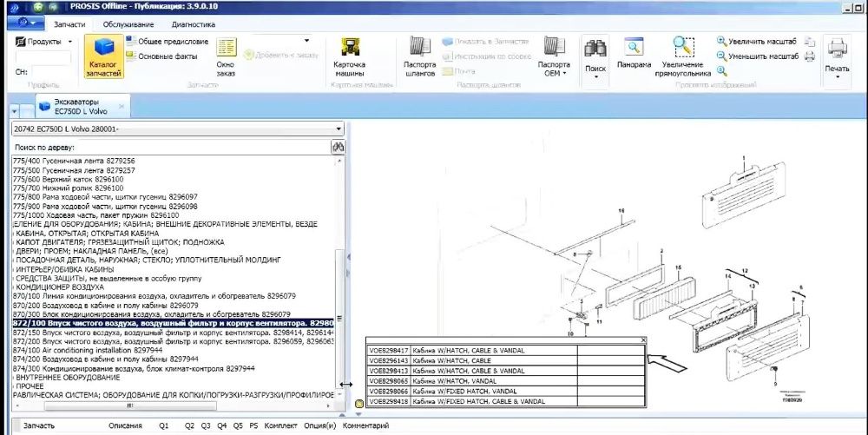Switch to the Обслуживание ribbon tab
Screen dimensions: 868x435
128,24
